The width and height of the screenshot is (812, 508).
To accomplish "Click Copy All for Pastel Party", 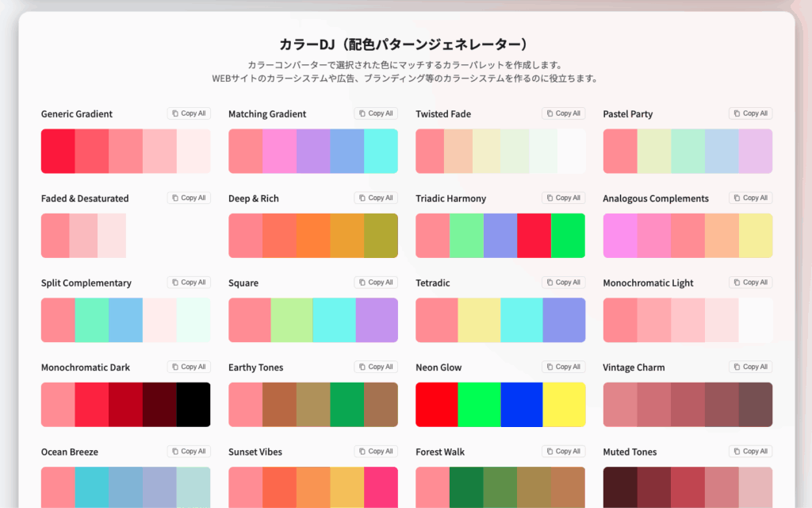I will click(750, 114).
